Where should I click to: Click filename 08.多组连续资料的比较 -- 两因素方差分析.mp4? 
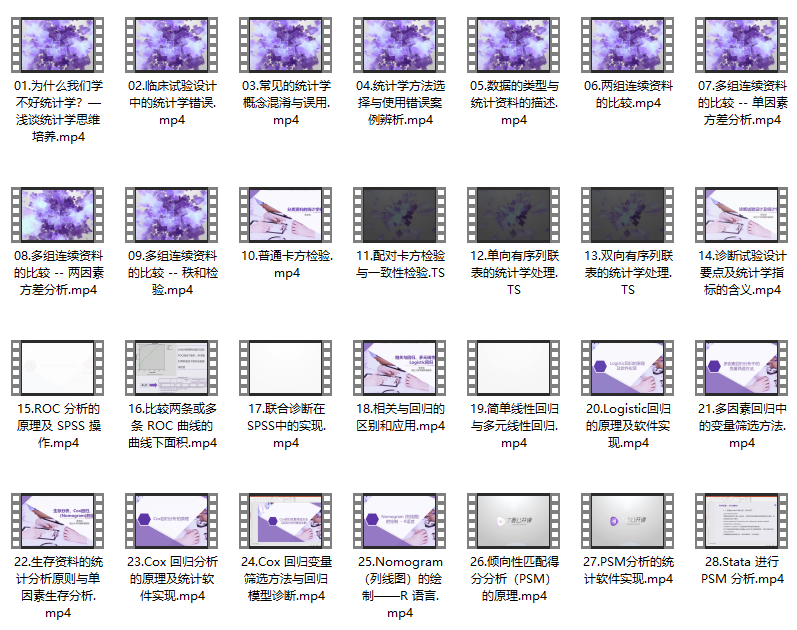click(58, 273)
